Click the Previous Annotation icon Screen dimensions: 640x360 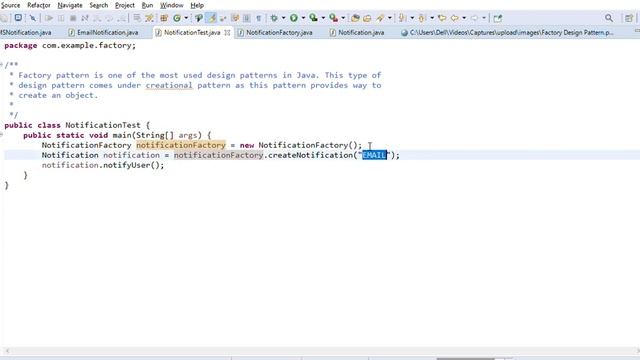pyautogui.click(x=422, y=18)
